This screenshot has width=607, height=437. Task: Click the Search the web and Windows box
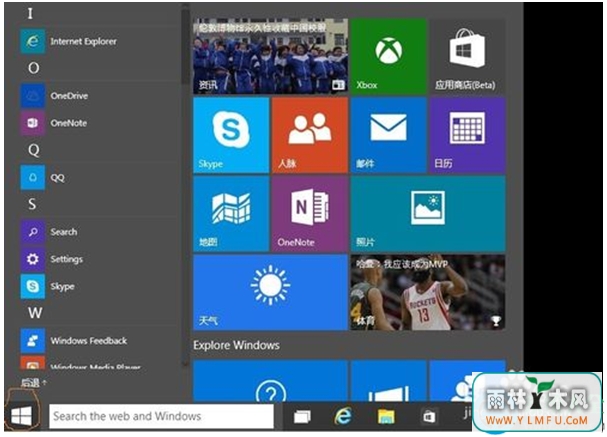161,416
